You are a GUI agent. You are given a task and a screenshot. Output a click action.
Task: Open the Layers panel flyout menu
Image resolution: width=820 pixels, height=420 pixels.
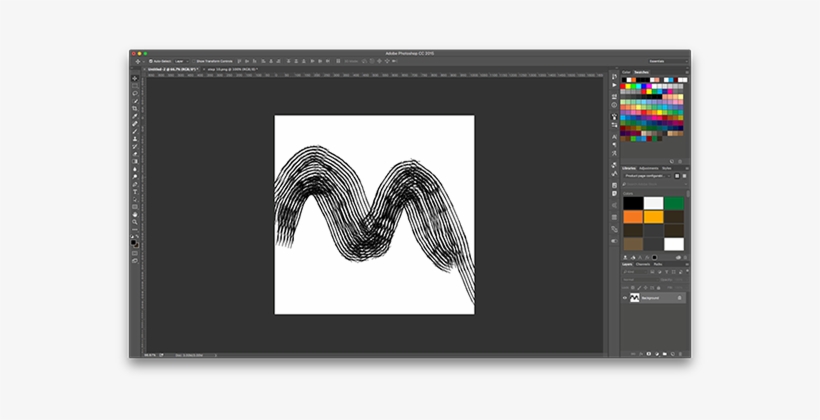(687, 264)
